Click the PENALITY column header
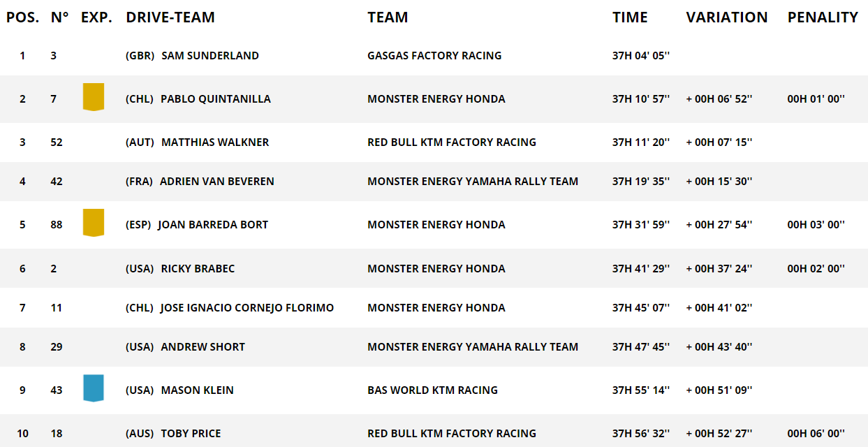Screen dimensions: 868x447 point(823,17)
